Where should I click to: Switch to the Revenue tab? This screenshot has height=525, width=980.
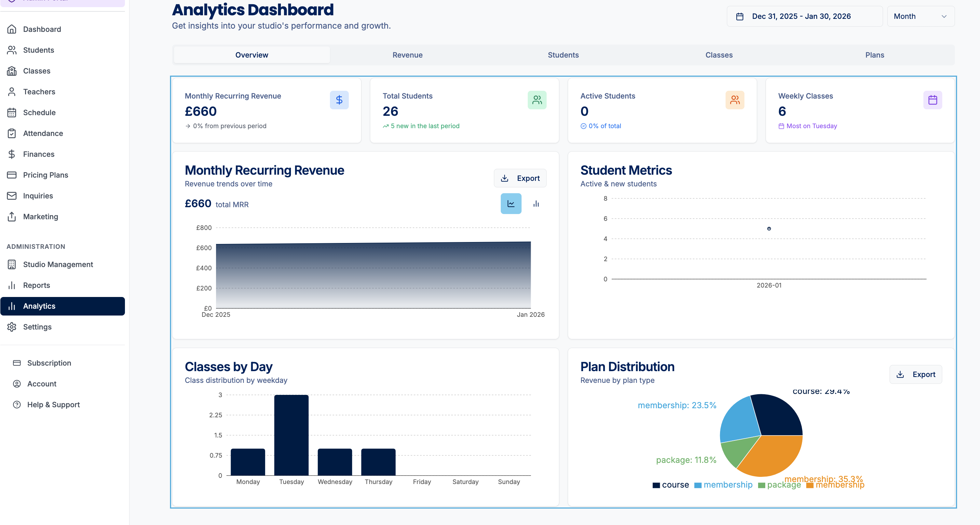(407, 55)
